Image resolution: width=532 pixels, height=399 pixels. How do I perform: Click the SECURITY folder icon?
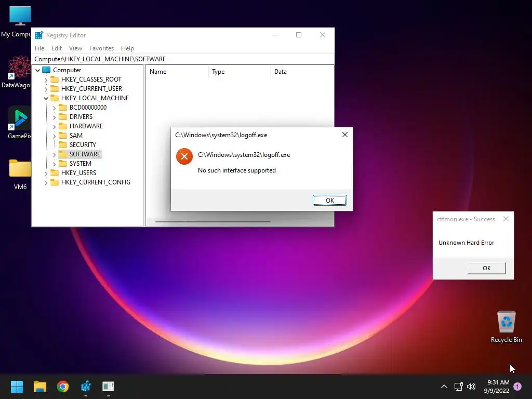pos(63,144)
